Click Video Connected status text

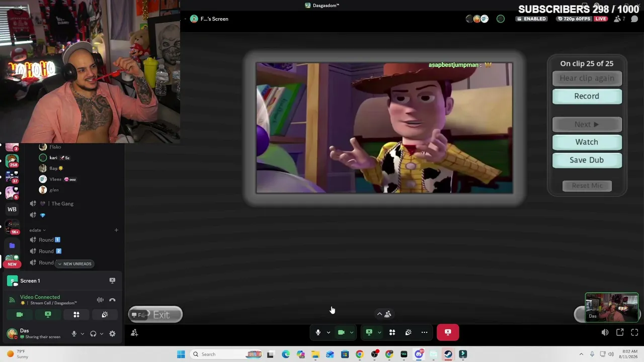(40, 297)
